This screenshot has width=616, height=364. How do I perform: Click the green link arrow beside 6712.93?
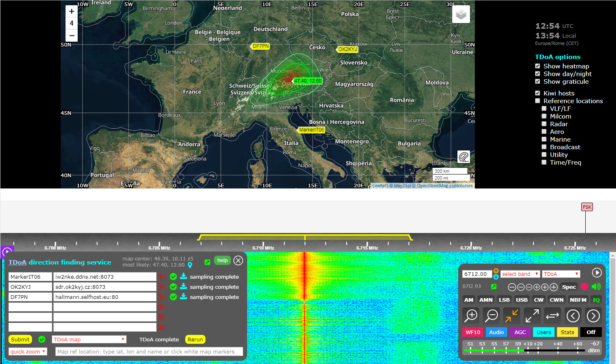493,286
